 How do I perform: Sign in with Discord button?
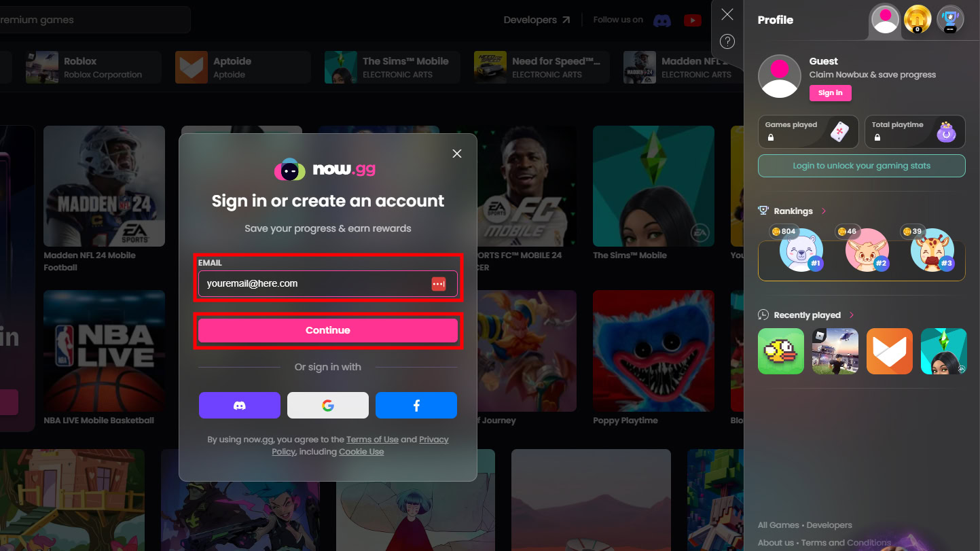click(239, 406)
